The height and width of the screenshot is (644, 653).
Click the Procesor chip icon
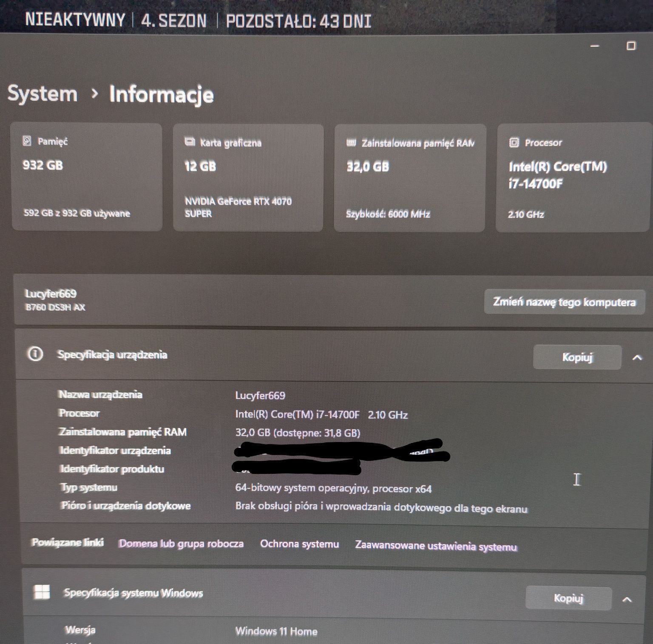coord(514,142)
